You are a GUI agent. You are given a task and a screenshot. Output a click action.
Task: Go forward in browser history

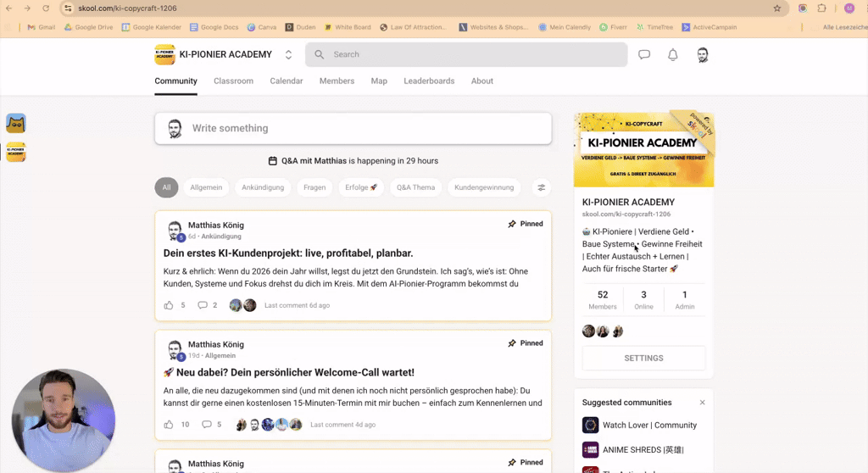coord(27,8)
